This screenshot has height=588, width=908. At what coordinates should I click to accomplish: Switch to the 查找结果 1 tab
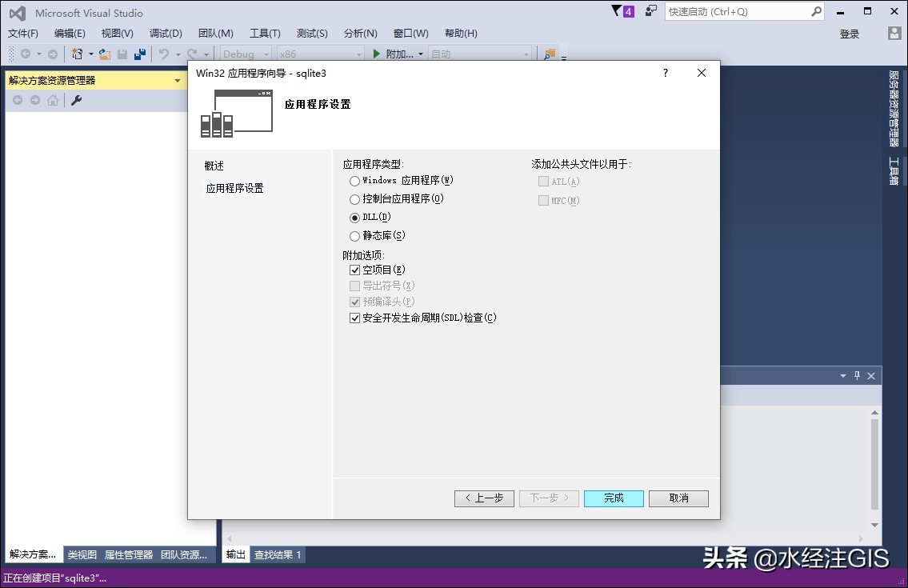[278, 554]
